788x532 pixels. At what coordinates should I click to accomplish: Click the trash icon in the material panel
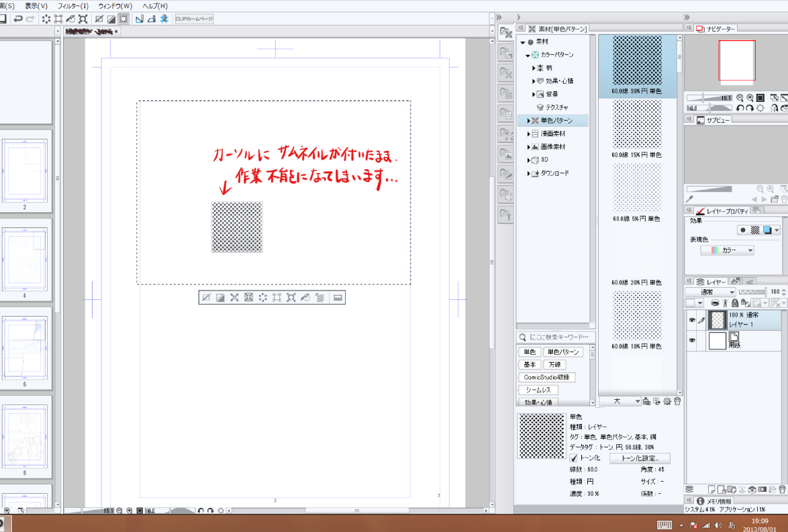coord(677,401)
